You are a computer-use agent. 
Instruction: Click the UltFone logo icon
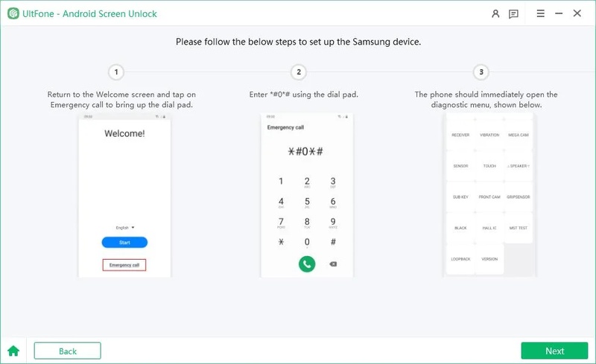(13, 13)
